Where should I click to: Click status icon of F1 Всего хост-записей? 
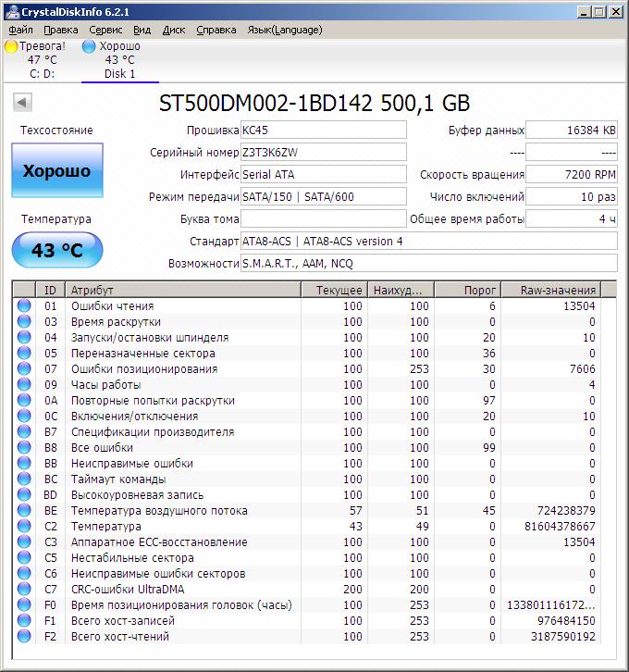point(24,620)
